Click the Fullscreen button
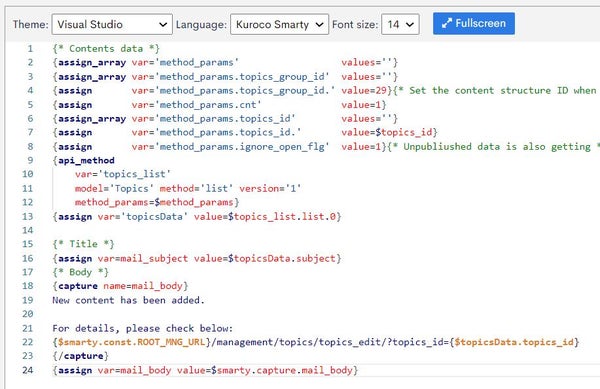 474,24
